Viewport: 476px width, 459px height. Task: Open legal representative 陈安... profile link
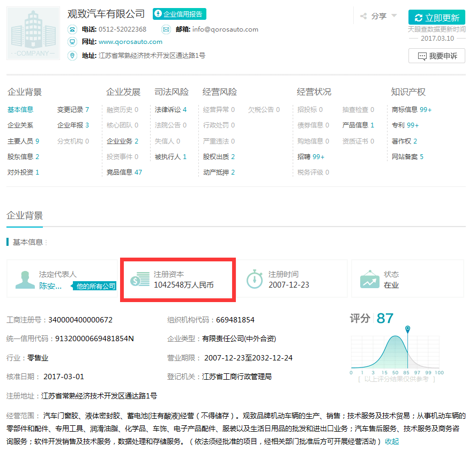(50, 286)
